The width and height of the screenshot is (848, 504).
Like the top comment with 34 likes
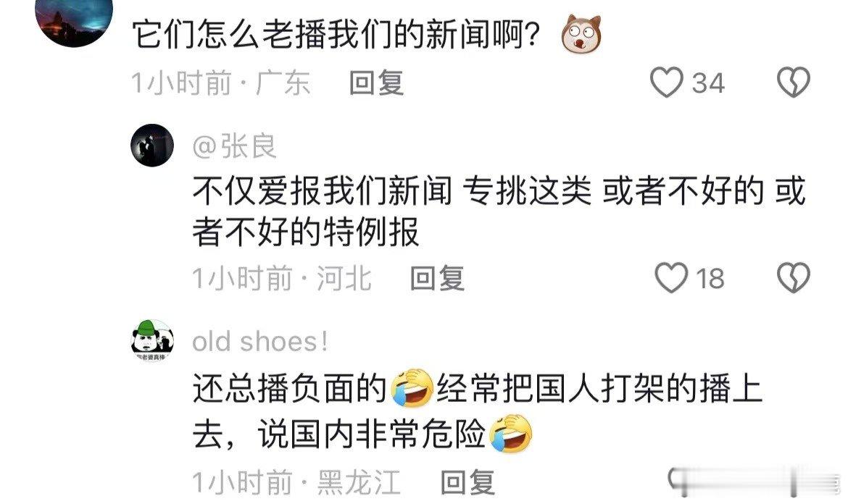[666, 83]
